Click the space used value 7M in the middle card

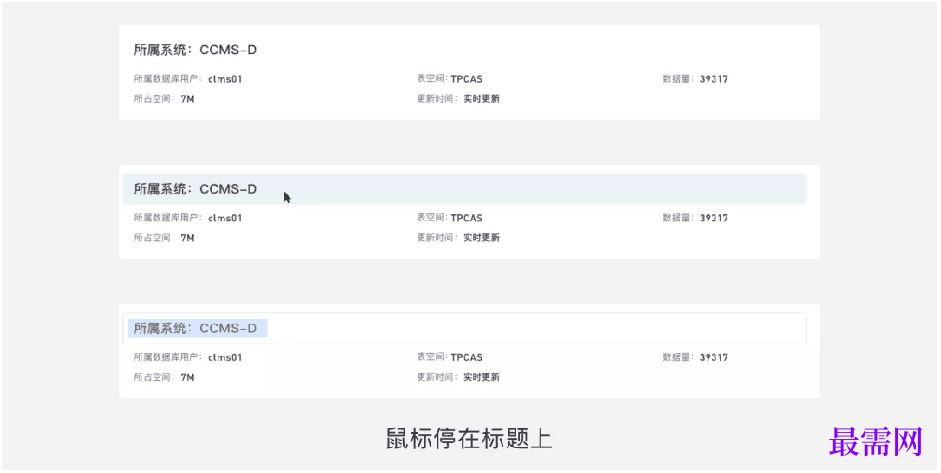pos(187,238)
